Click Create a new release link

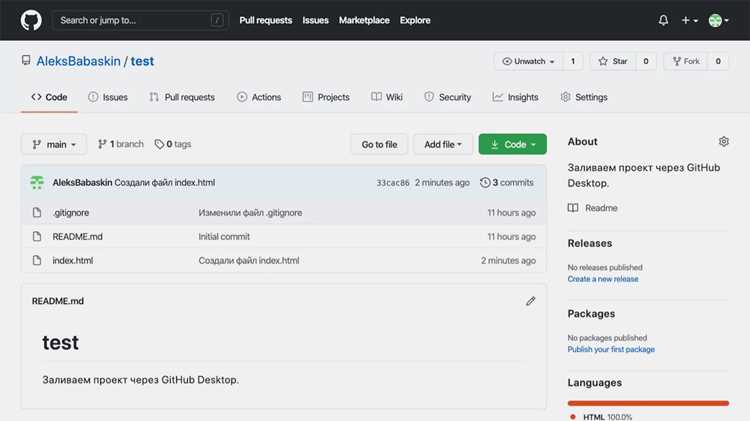(603, 279)
